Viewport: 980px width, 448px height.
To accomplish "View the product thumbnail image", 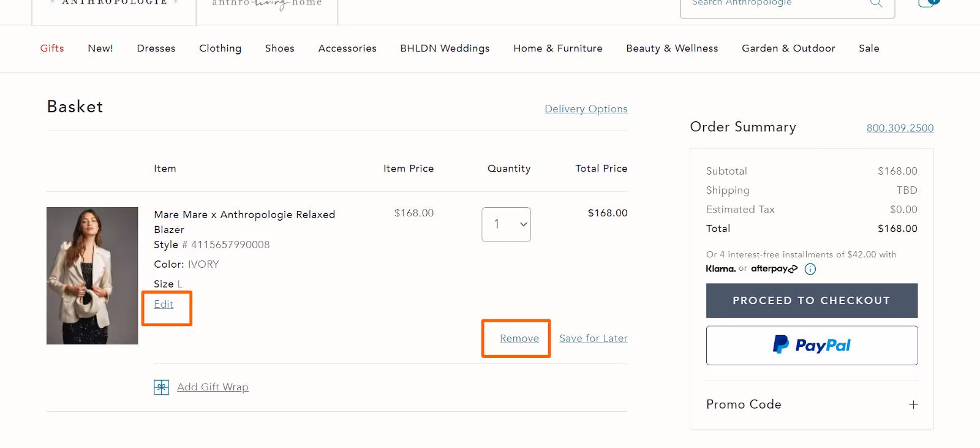I will coord(92,276).
